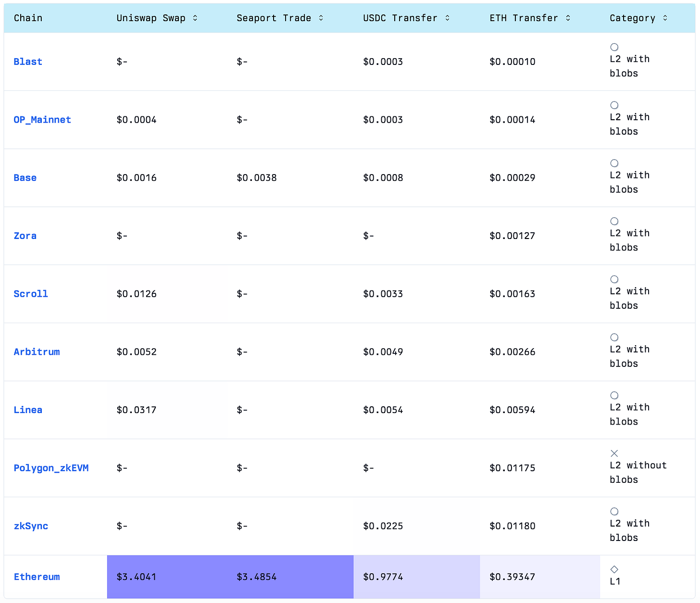
Task: Open the Linea chain link
Action: coord(28,410)
